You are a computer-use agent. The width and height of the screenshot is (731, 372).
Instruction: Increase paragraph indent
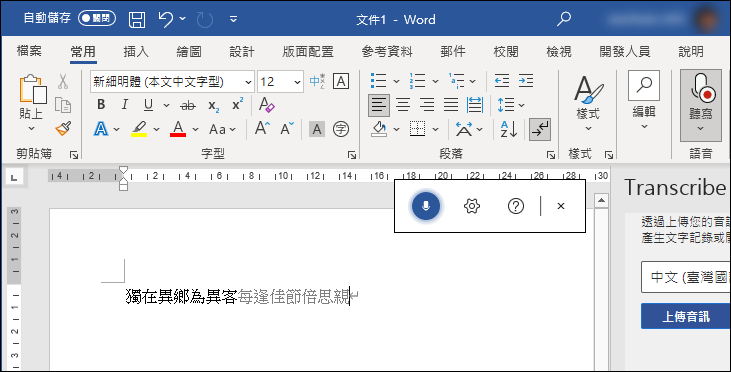click(x=526, y=81)
